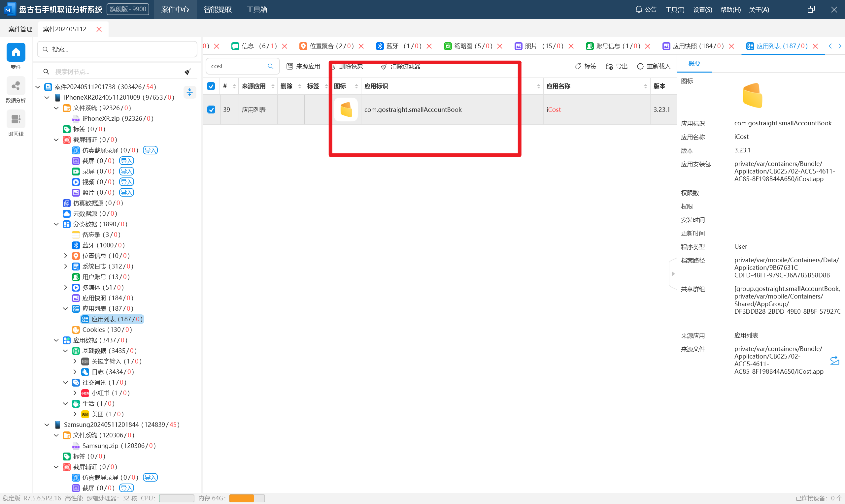Click the collapse-all tree icon
This screenshot has width=845, height=504.
[189, 92]
